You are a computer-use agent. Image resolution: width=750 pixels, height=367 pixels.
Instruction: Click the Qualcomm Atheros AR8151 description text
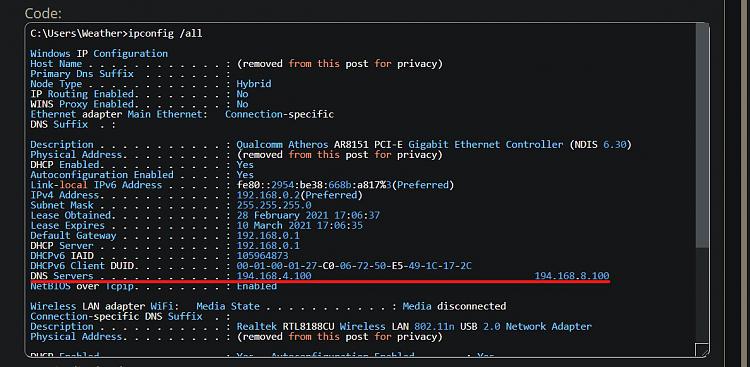pyautogui.click(x=434, y=145)
